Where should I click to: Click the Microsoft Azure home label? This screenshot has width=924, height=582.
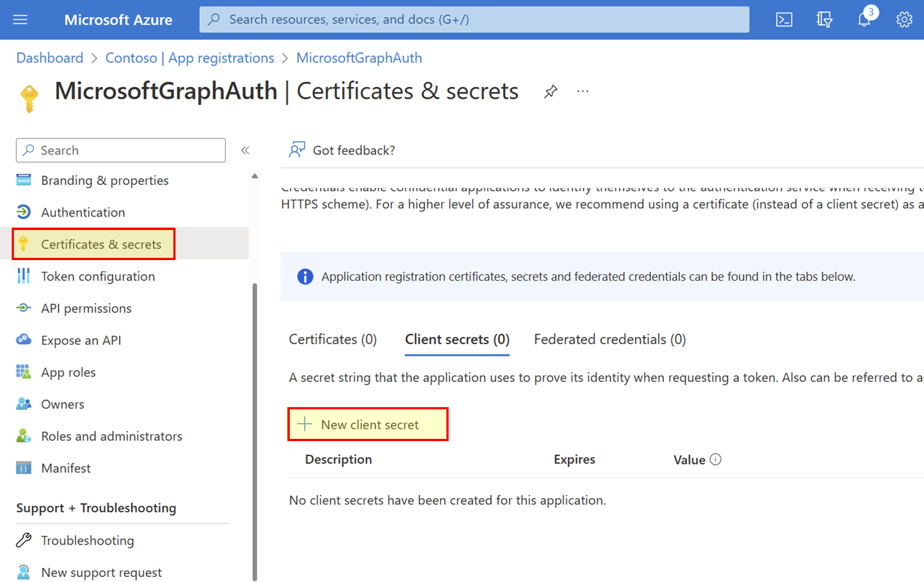pyautogui.click(x=118, y=19)
